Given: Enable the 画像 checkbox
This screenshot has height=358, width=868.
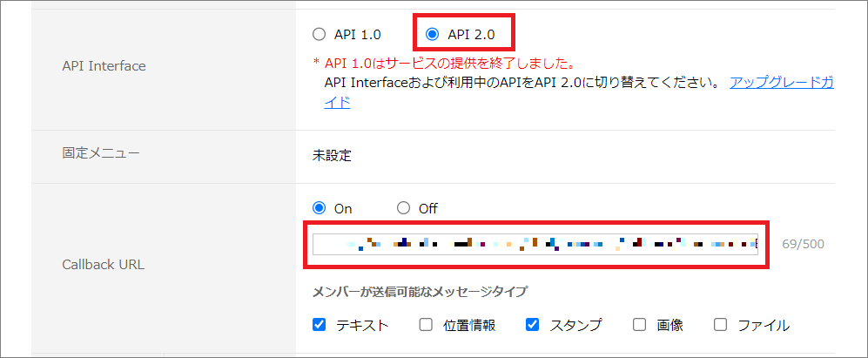Looking at the screenshot, I should (x=639, y=325).
